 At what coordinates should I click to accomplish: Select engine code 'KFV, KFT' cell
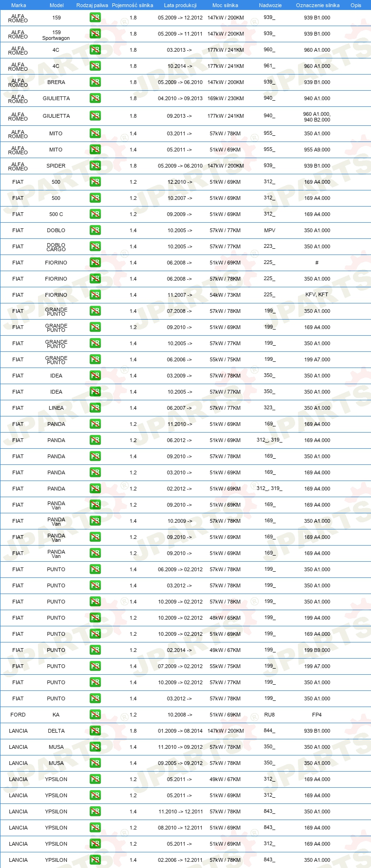point(317,295)
